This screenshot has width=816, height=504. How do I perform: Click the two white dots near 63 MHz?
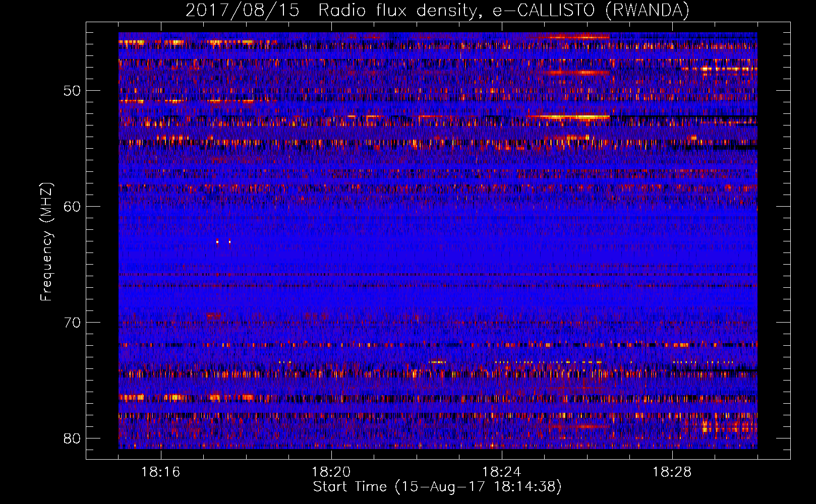[223, 242]
